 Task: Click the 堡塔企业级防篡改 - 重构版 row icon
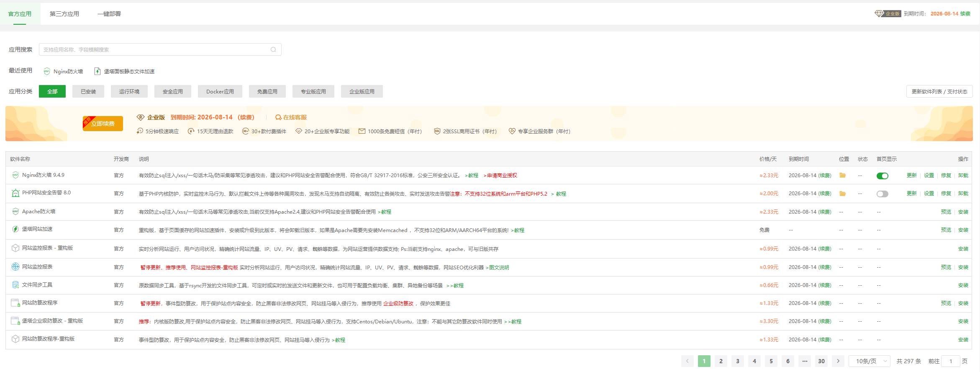tap(15, 321)
